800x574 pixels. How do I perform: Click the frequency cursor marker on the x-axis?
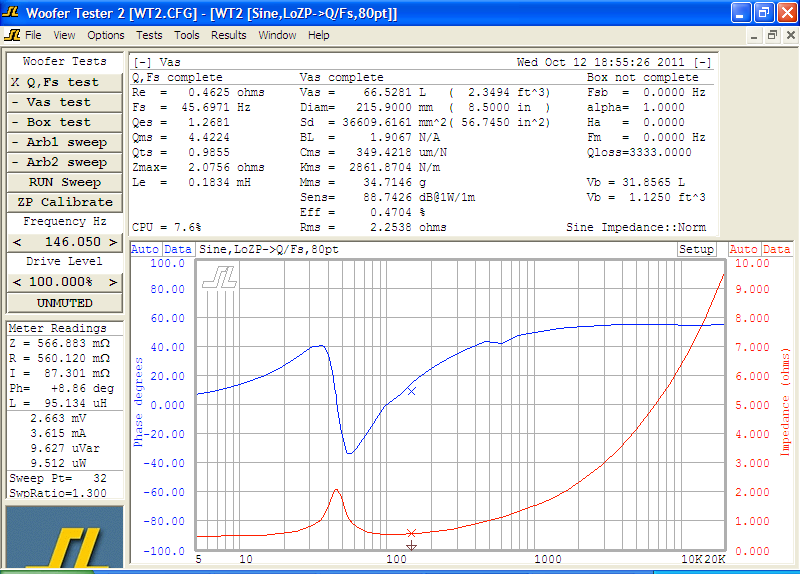tap(411, 546)
